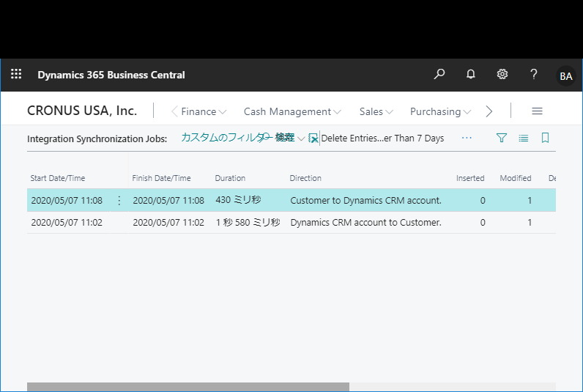Image resolution: width=583 pixels, height=392 pixels.
Task: Click the 430 milliseconds duration cell
Action: click(238, 200)
